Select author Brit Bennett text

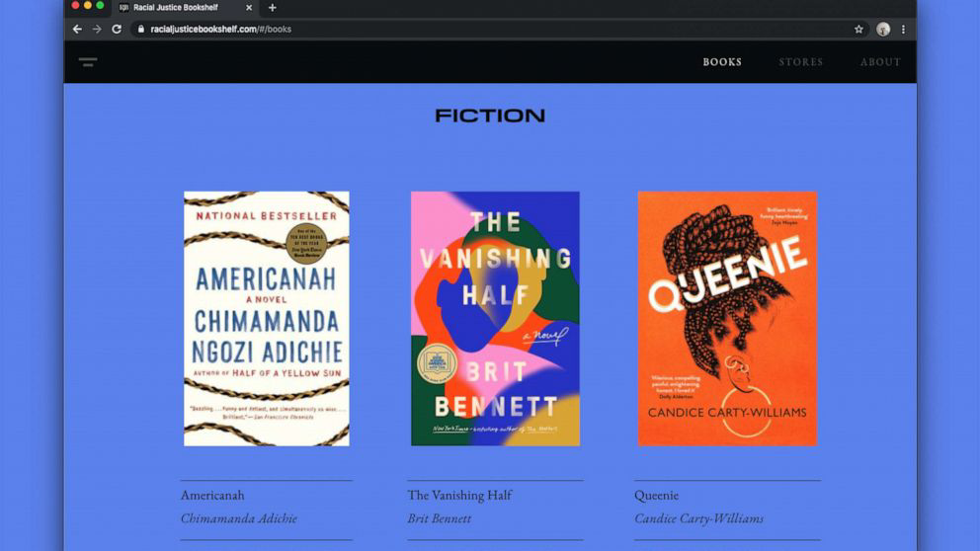tap(440, 517)
